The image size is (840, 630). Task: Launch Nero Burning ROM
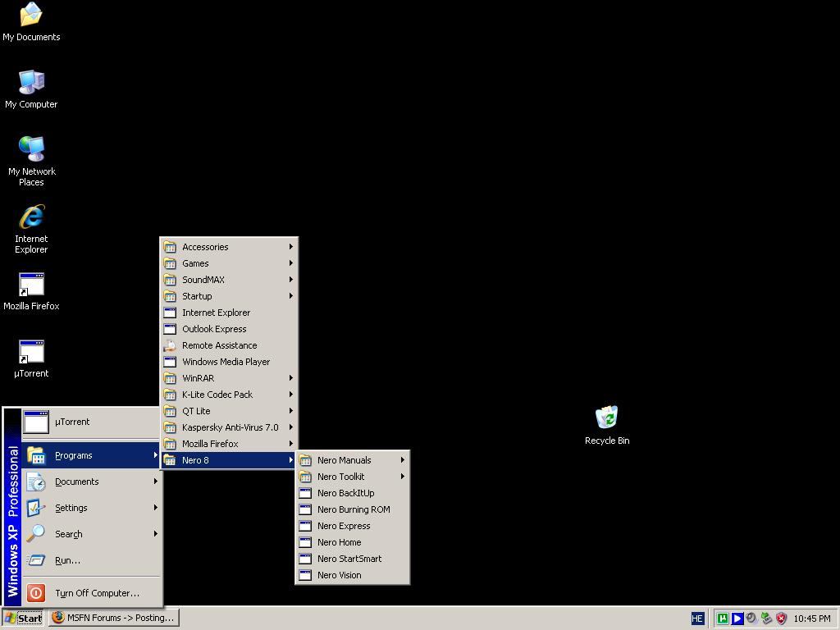click(353, 509)
